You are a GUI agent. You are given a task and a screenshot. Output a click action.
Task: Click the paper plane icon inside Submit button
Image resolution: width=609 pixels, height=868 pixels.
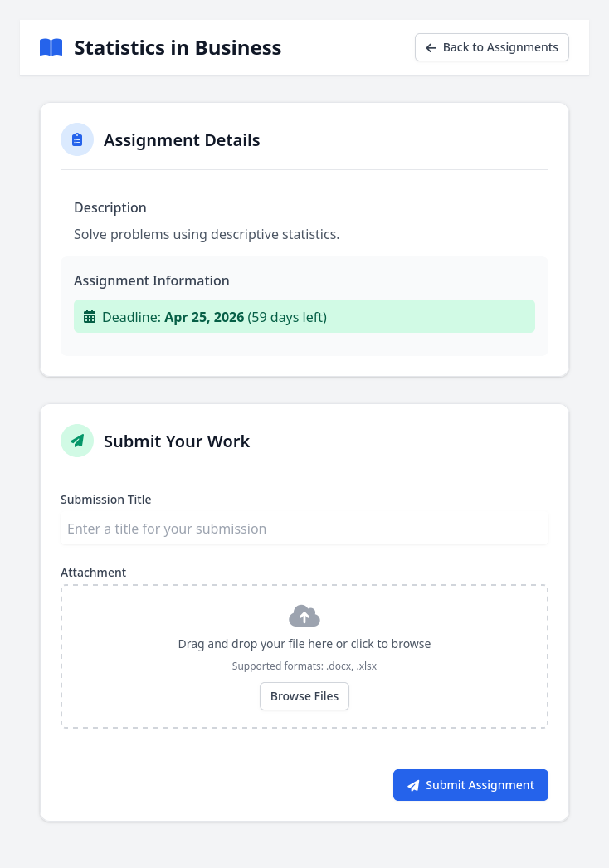(x=413, y=785)
